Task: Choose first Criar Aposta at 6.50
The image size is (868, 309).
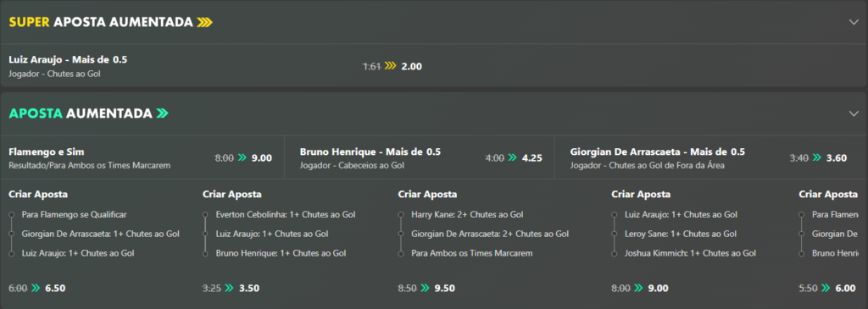Action: point(55,288)
